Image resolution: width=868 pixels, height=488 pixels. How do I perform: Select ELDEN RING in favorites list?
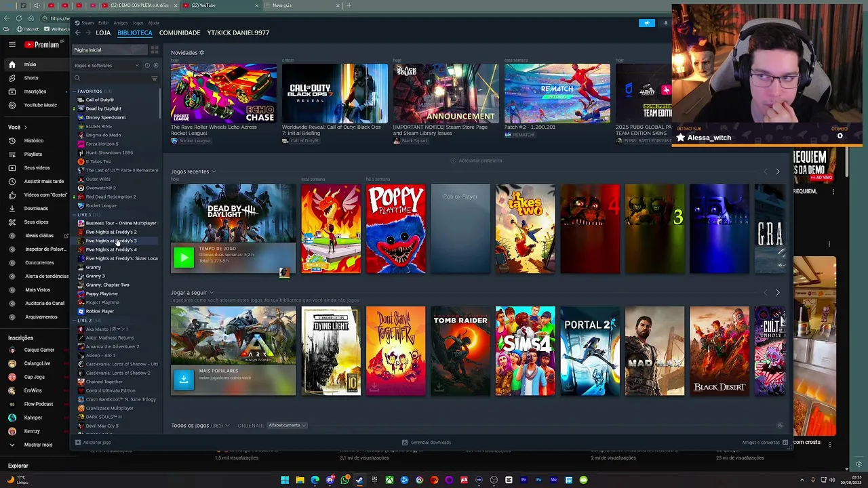tap(98, 126)
